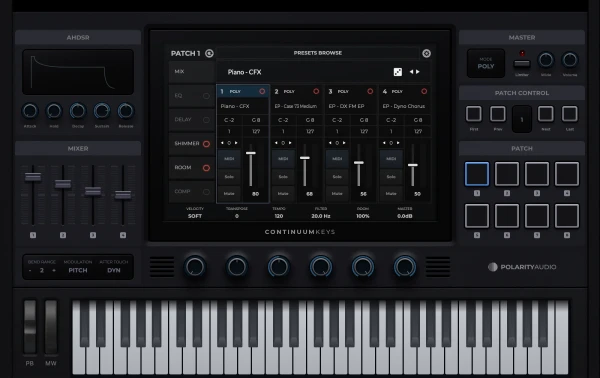Mute layer 3
The height and width of the screenshot is (378, 600).
(337, 194)
